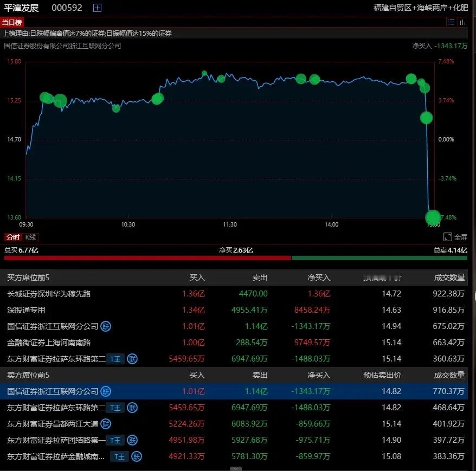
Task: Click the green trade marker just below the 15.25 line near 10:30
Action: (x=116, y=108)
